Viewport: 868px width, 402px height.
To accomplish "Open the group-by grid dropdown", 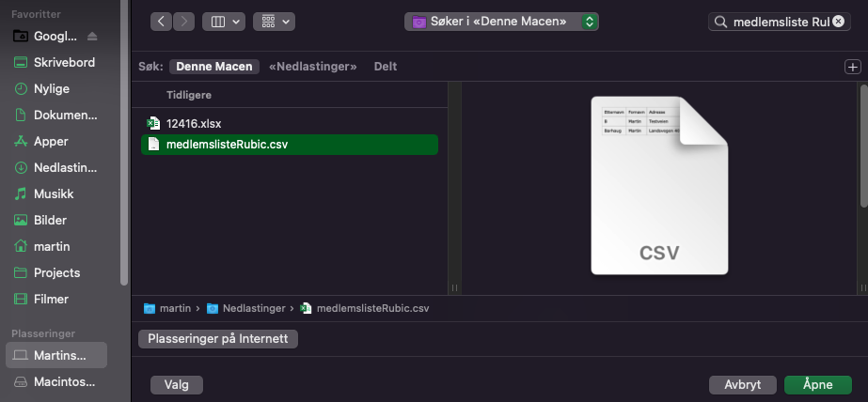I will click(274, 22).
